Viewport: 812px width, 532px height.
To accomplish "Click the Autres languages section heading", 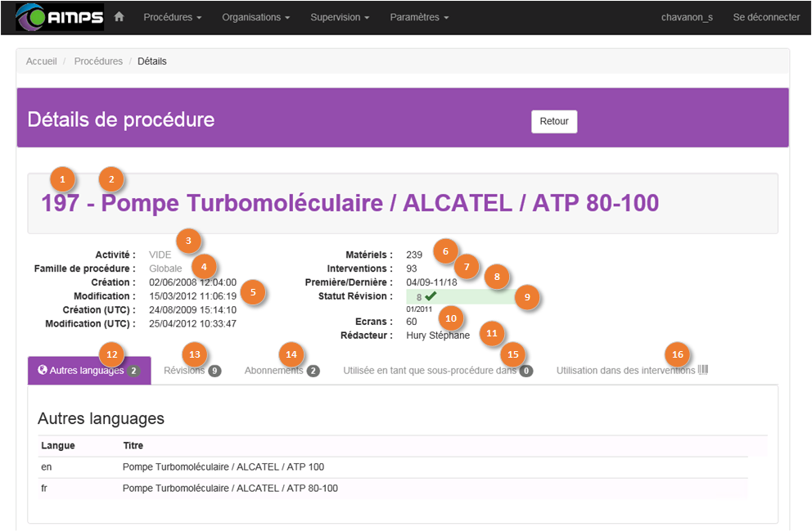I will click(x=101, y=418).
